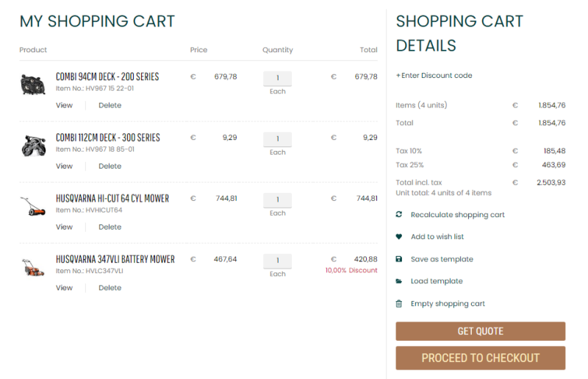Open HUSQVARNA 347VLI BATTERY MOWER title

115,259
